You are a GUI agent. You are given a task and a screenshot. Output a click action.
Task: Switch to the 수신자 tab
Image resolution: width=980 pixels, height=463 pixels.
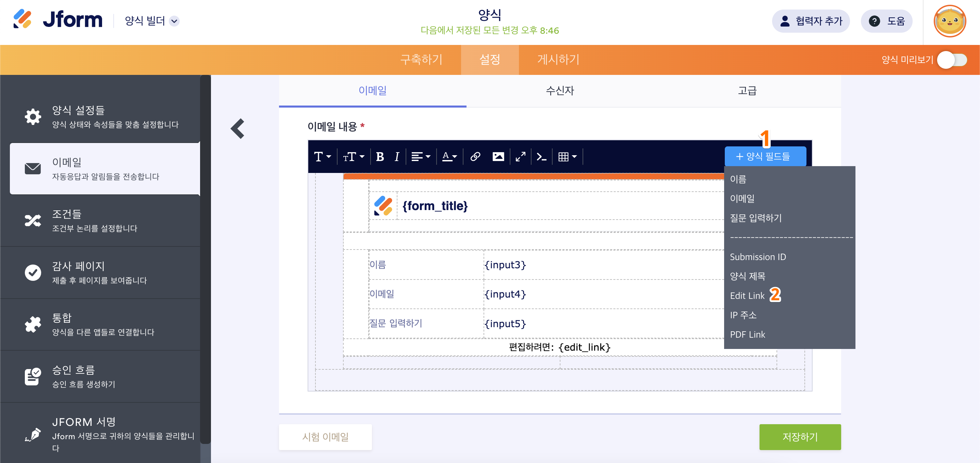point(560,91)
